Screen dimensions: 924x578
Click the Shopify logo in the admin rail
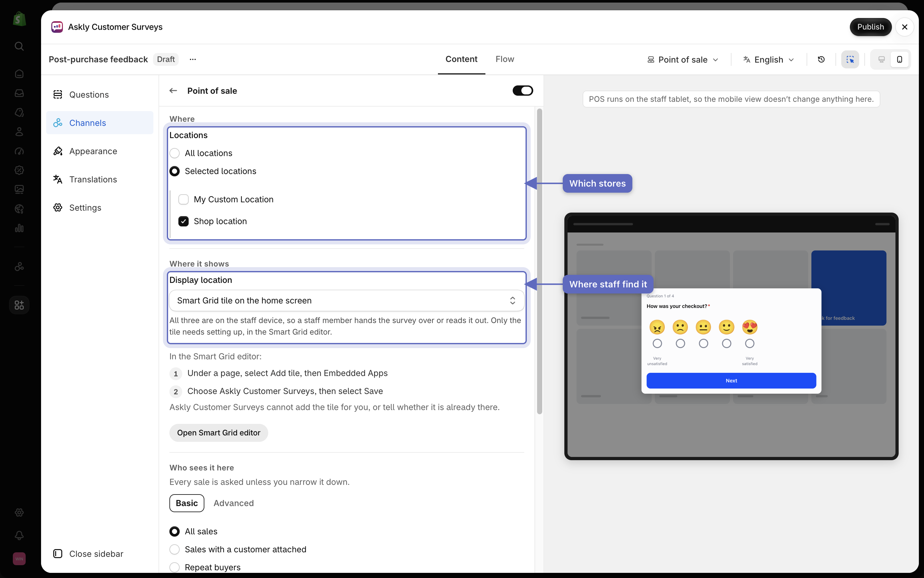pos(19,19)
